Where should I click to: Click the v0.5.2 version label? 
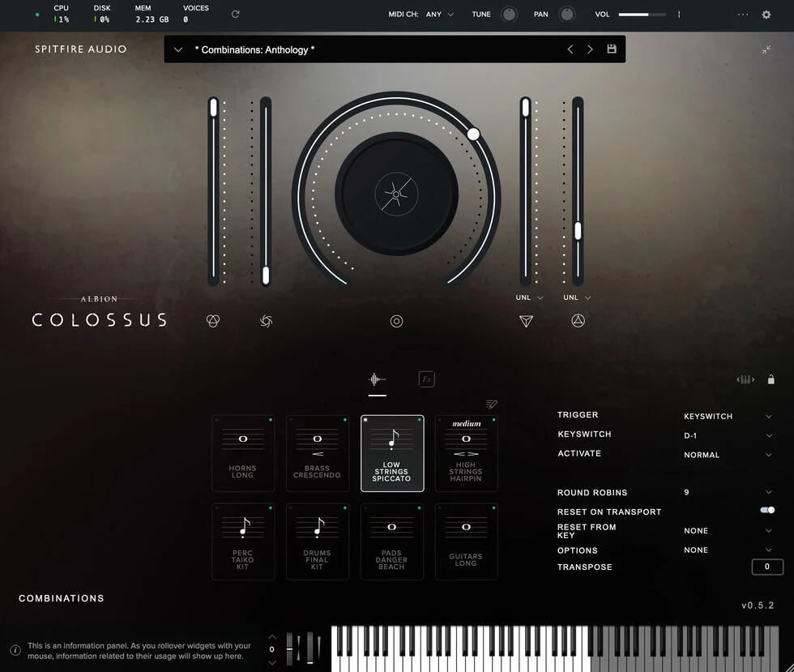[758, 605]
